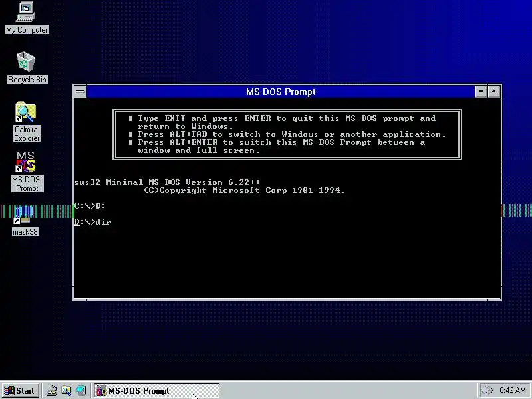Viewport: 532px width, 399px height.
Task: Click the 8:42 AM taskbar clock
Action: (512, 390)
